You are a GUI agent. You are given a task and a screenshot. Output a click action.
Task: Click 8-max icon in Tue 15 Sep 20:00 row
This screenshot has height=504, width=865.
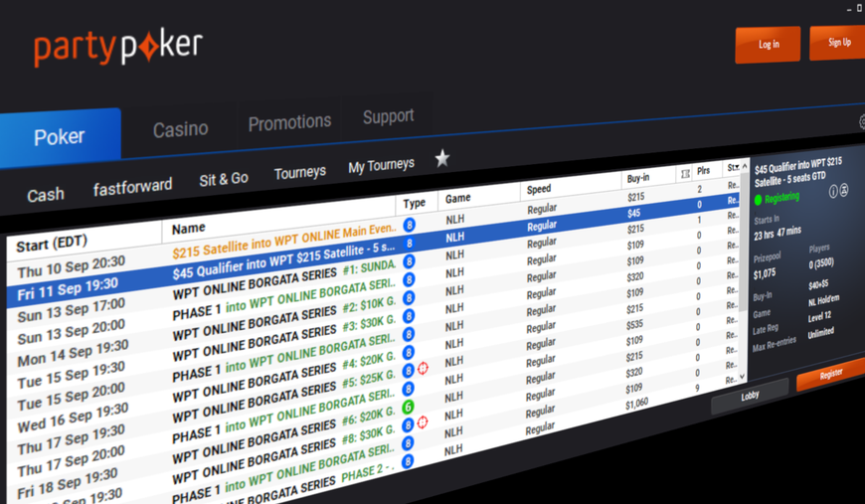point(409,334)
